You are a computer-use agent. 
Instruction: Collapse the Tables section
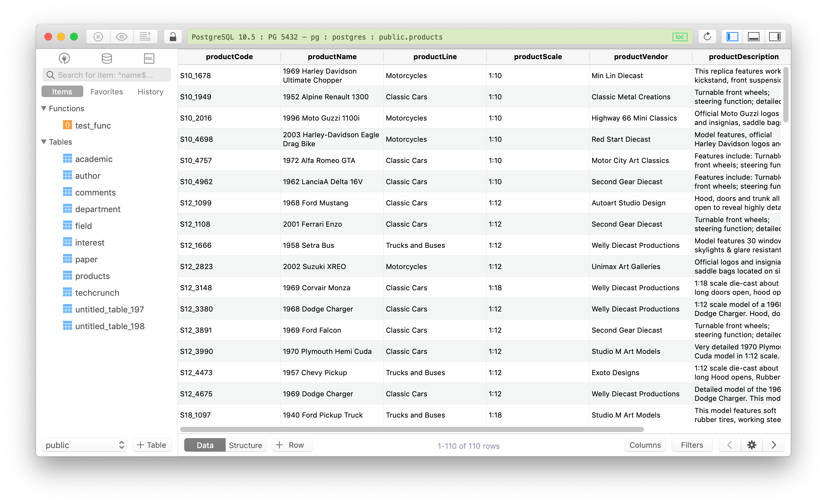pos(44,142)
